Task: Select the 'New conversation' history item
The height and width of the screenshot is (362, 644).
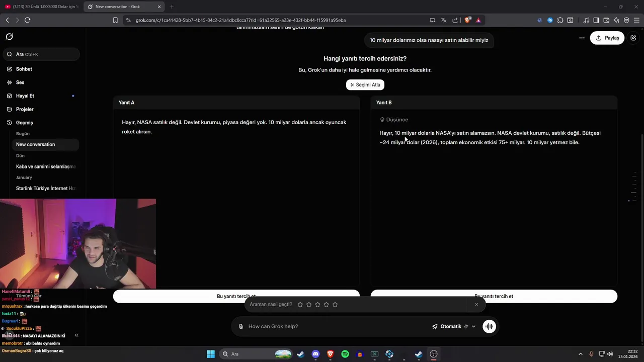Action: [x=46, y=144]
